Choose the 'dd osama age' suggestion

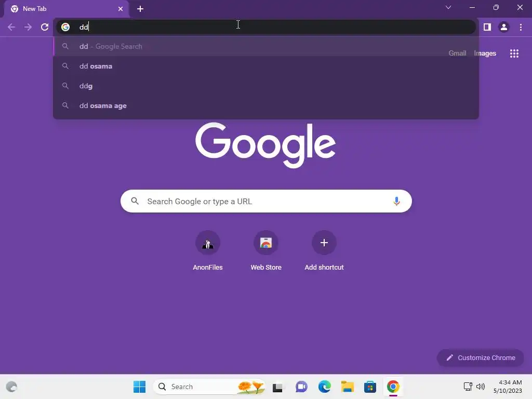pyautogui.click(x=266, y=105)
